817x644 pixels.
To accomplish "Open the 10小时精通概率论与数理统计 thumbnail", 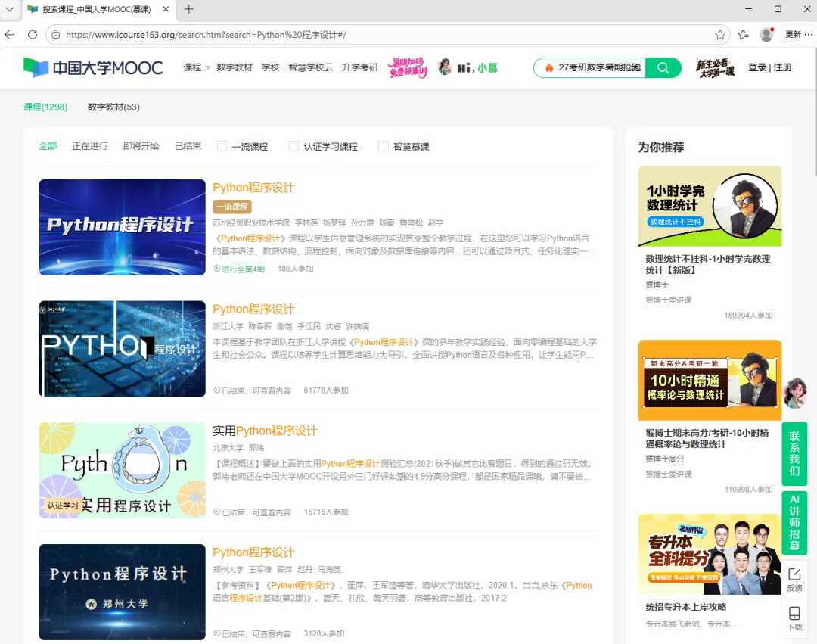I will point(710,381).
